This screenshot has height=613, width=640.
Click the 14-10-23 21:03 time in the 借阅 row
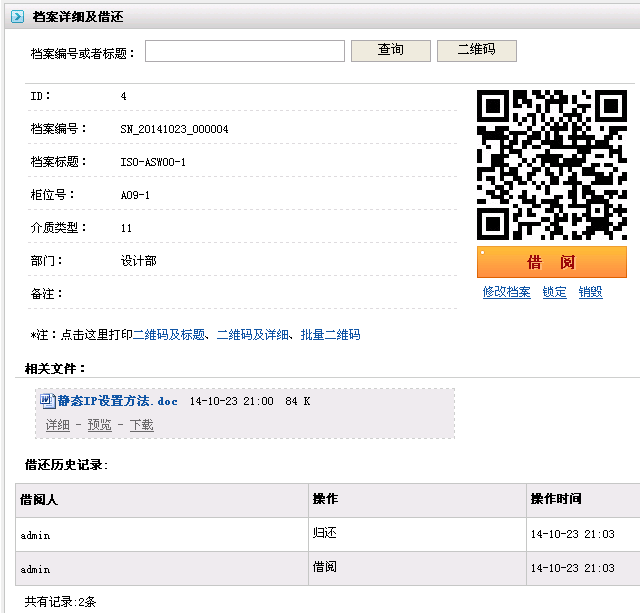pyautogui.click(x=573, y=568)
